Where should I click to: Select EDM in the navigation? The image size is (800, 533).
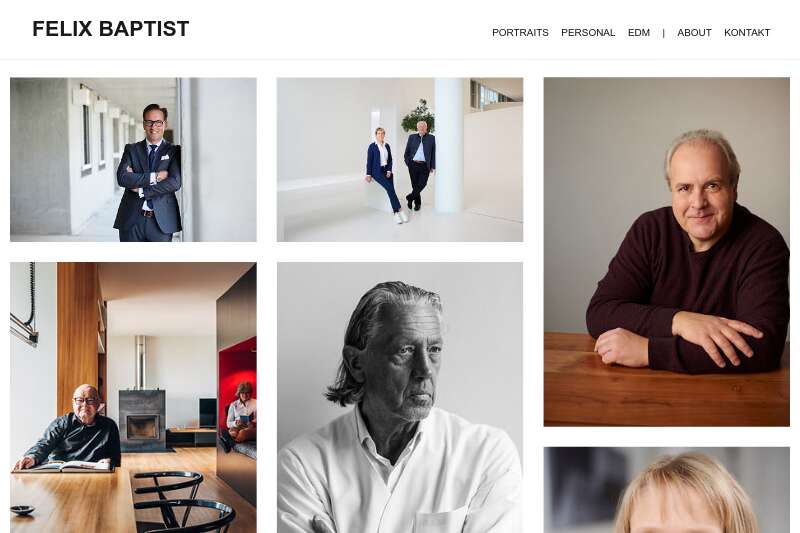(x=639, y=33)
